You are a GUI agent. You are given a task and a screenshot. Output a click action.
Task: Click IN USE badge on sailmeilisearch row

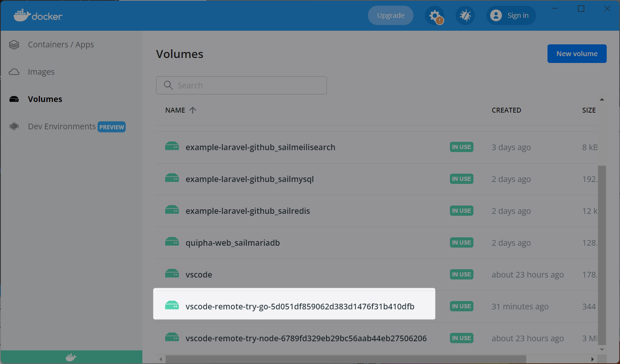point(462,147)
